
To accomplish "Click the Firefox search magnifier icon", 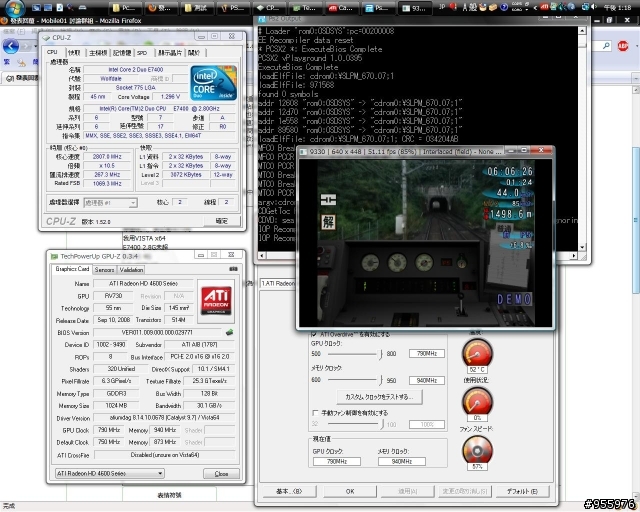I will click(x=607, y=46).
